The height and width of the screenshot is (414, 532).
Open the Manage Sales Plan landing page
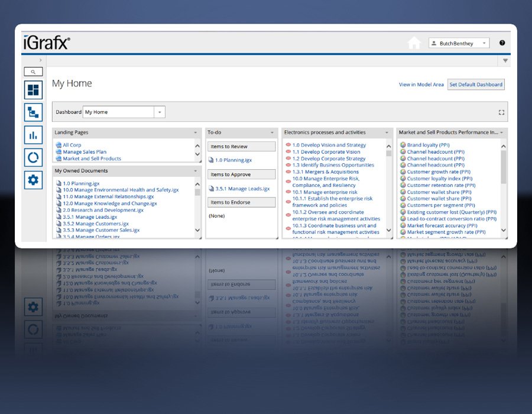pyautogui.click(x=85, y=151)
